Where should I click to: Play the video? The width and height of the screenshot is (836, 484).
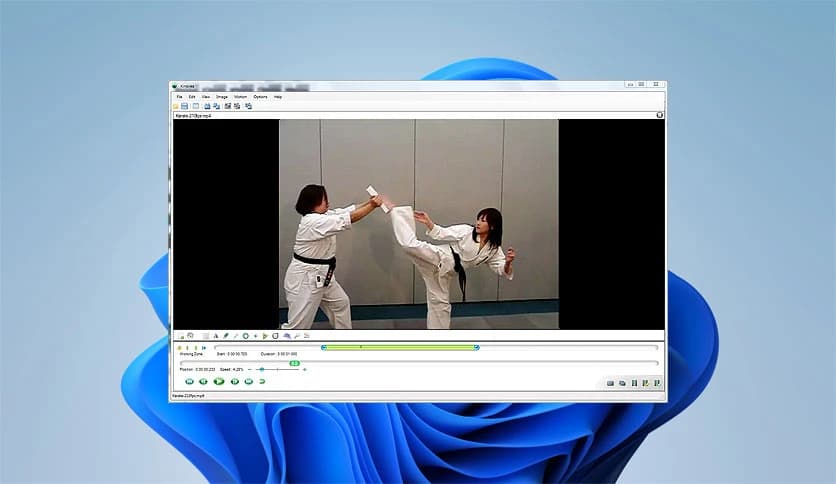pos(219,382)
